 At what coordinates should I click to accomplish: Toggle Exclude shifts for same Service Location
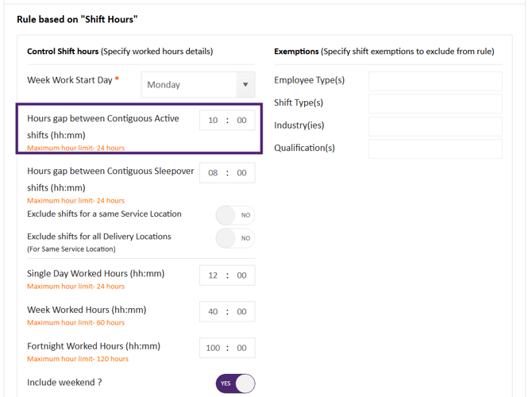tap(235, 215)
